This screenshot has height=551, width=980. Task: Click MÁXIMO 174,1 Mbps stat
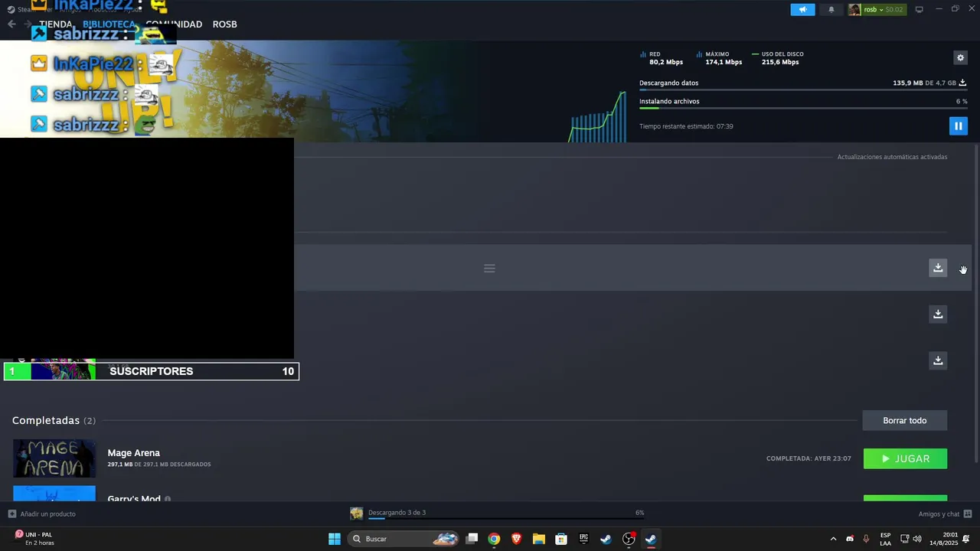[719, 58]
